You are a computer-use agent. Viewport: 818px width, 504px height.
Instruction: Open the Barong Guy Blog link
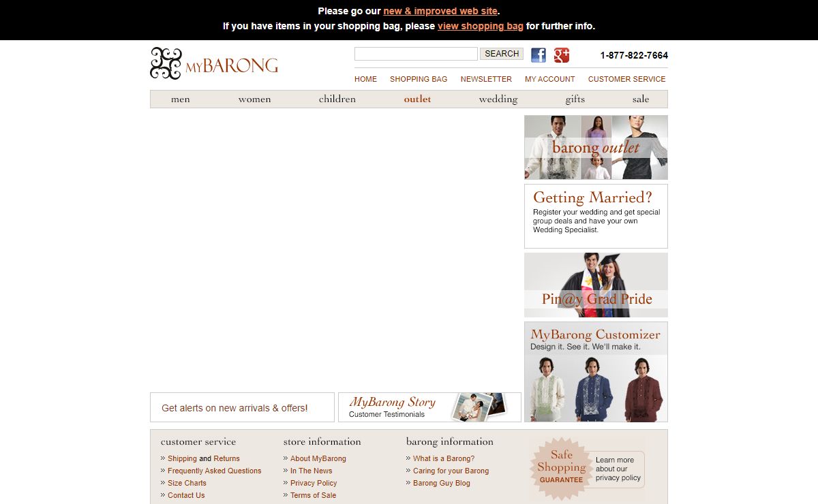tap(442, 483)
